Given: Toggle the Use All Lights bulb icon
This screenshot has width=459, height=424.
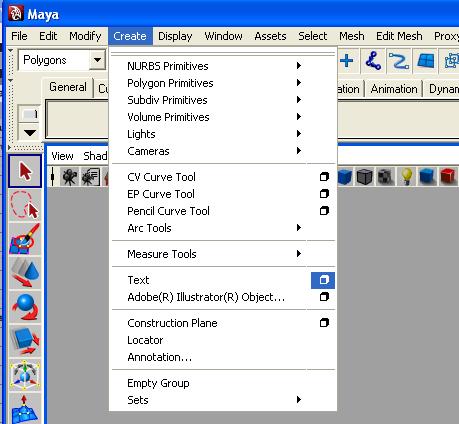Looking at the screenshot, I should 406,176.
